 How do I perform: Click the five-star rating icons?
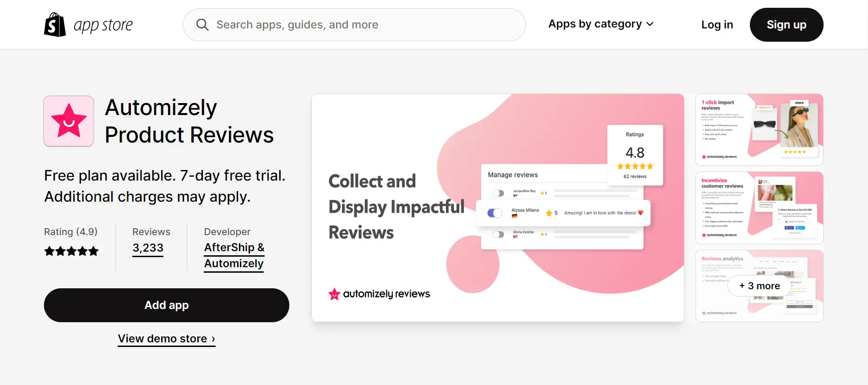(71, 251)
